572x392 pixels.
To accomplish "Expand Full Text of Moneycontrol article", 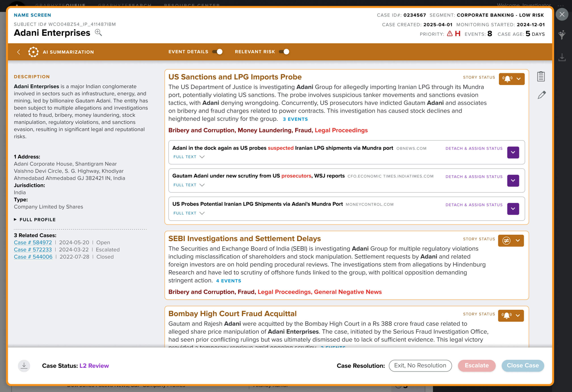I will (x=189, y=213).
